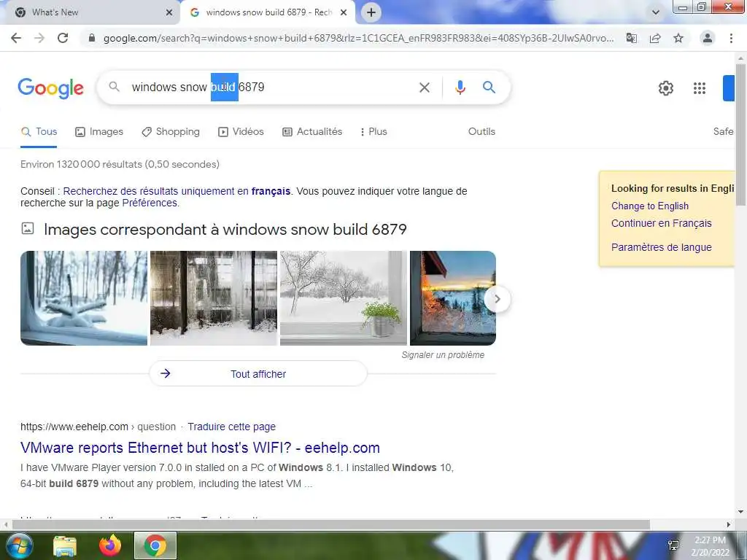Open Google settings gear

666,88
